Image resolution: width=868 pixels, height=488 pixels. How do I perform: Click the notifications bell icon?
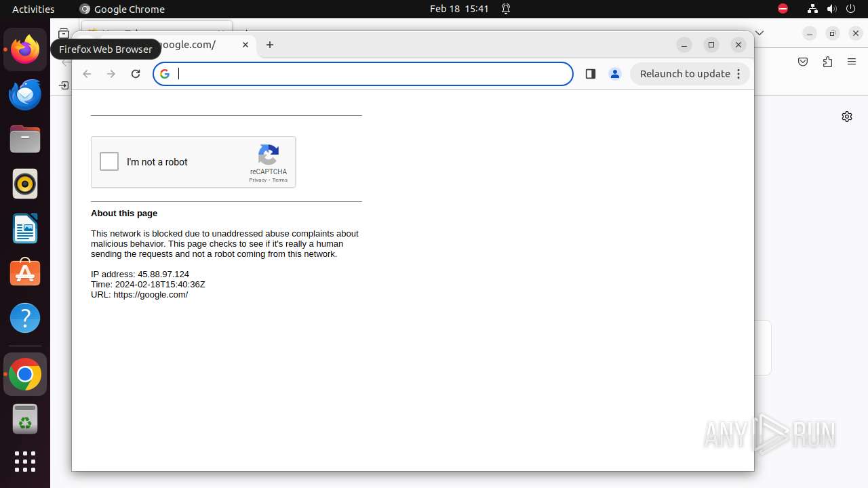506,9
